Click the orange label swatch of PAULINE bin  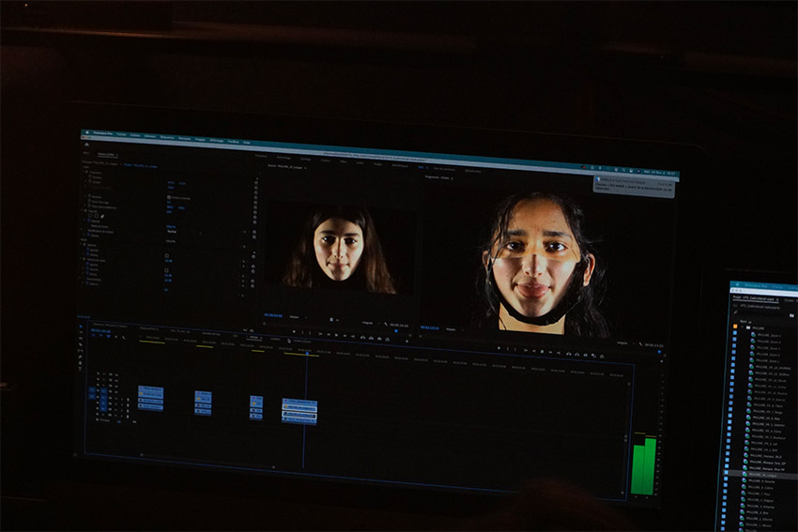tap(735, 326)
